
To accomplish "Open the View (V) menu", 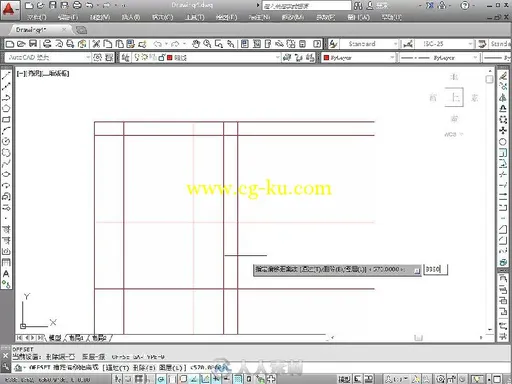I will (100, 17).
